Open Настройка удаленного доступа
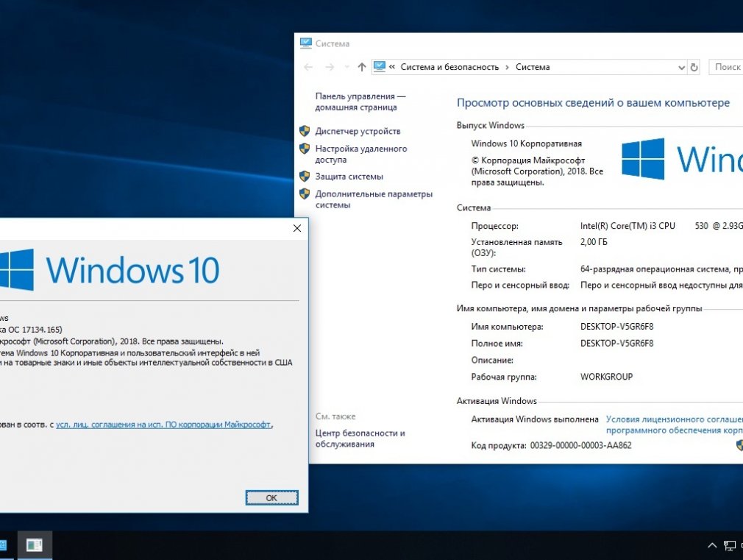743x560 pixels. click(361, 154)
